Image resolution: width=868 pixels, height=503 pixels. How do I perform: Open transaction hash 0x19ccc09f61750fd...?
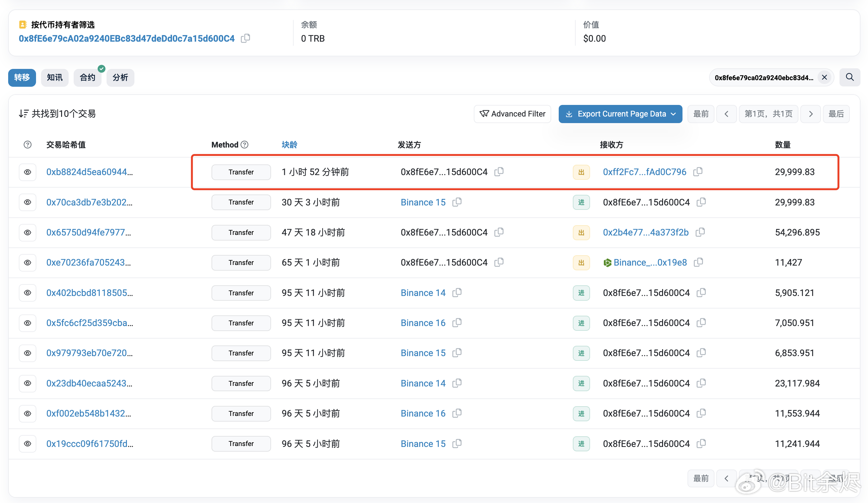pyautogui.click(x=90, y=443)
